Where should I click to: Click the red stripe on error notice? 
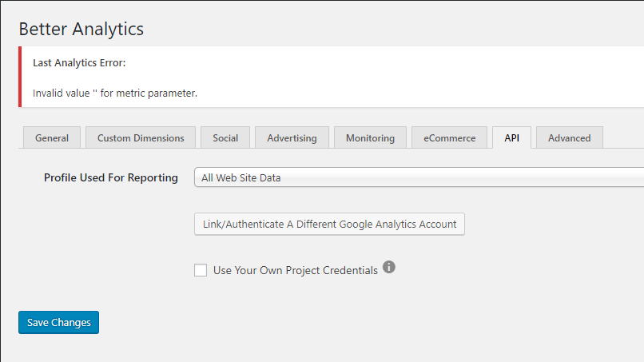(20, 77)
